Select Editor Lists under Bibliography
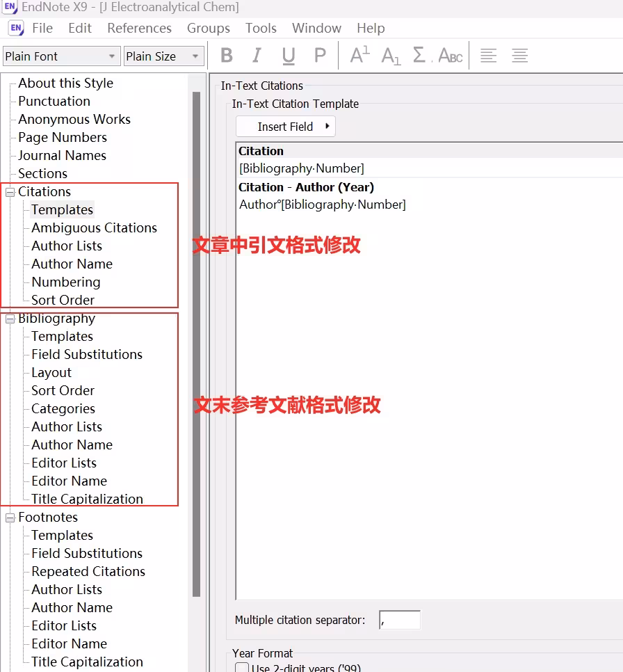This screenshot has height=672, width=623. point(64,463)
